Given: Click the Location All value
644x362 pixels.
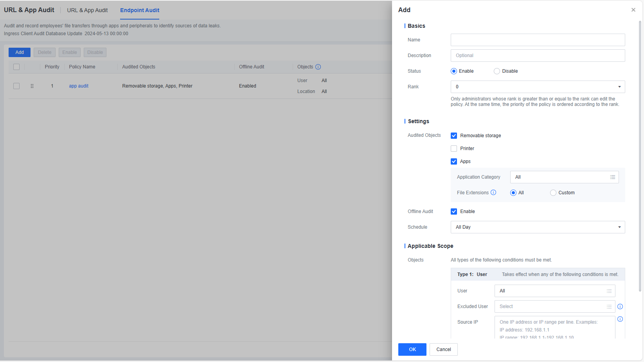Looking at the screenshot, I should coord(324,91).
